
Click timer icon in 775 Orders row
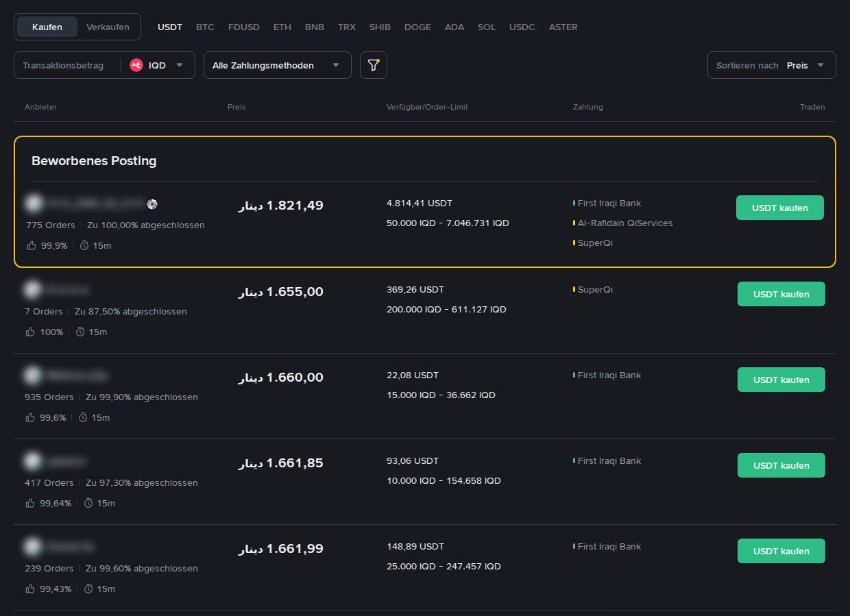pyautogui.click(x=84, y=245)
